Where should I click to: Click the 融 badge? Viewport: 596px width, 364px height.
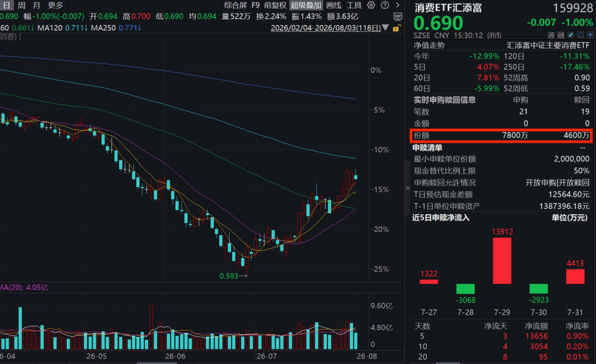click(560, 35)
